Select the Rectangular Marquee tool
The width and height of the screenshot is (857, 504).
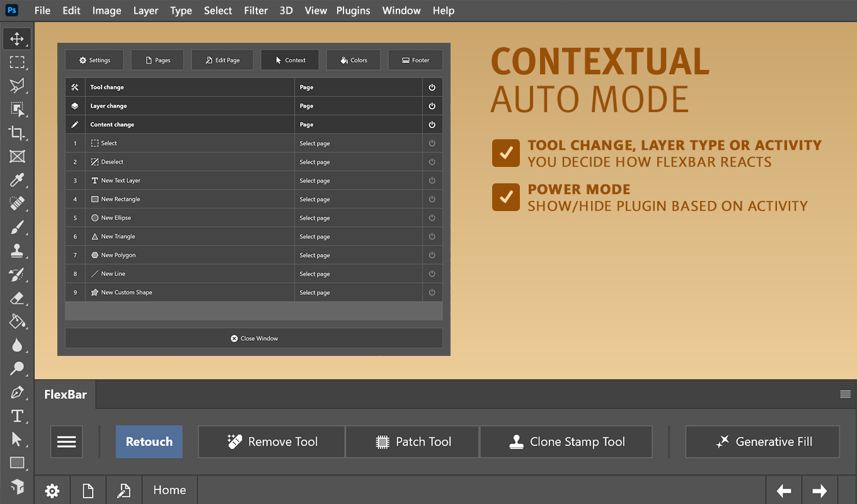[x=17, y=62]
